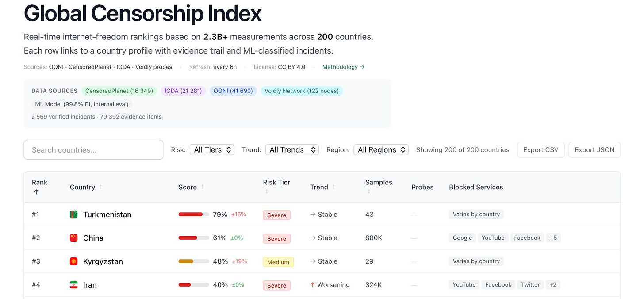Click the Turkmenistan flag icon
644x299 pixels.
click(x=74, y=215)
